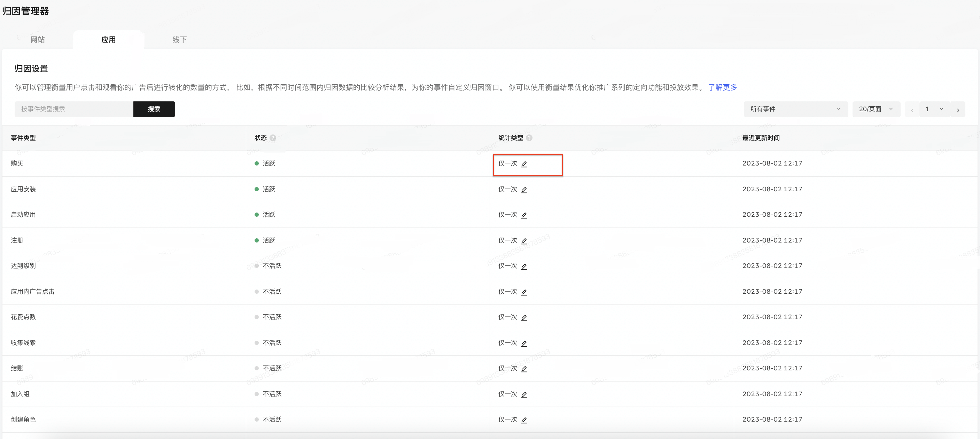Go to the next page arrow

point(958,110)
